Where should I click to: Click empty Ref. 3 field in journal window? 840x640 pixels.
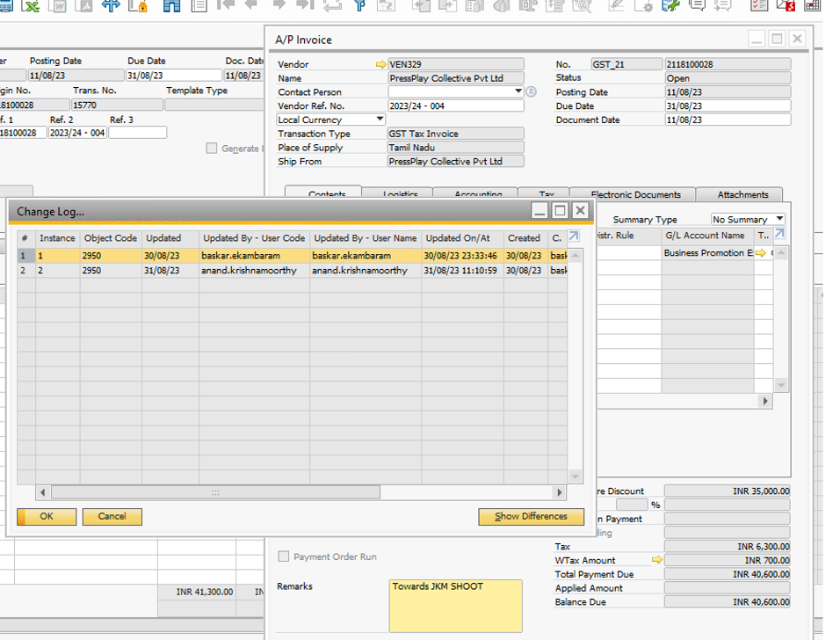[x=138, y=133]
